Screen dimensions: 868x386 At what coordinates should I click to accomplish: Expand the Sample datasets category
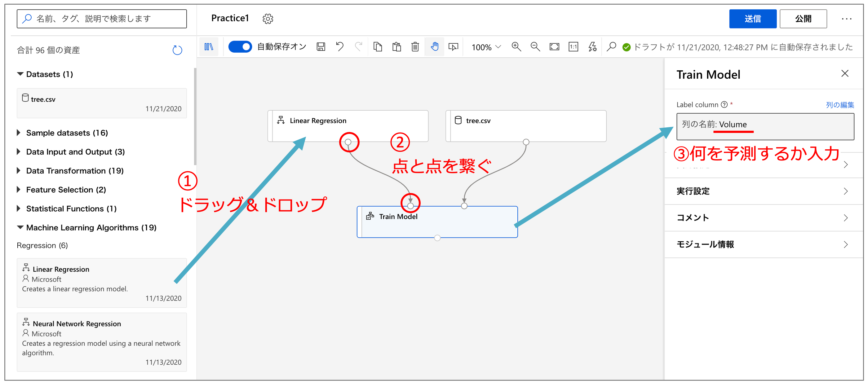[x=67, y=133]
